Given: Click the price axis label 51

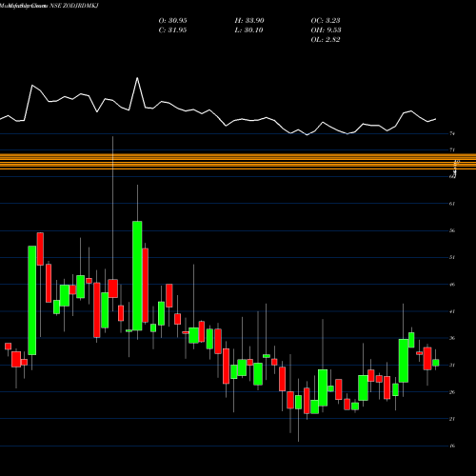Looking at the screenshot, I should coord(452,257).
